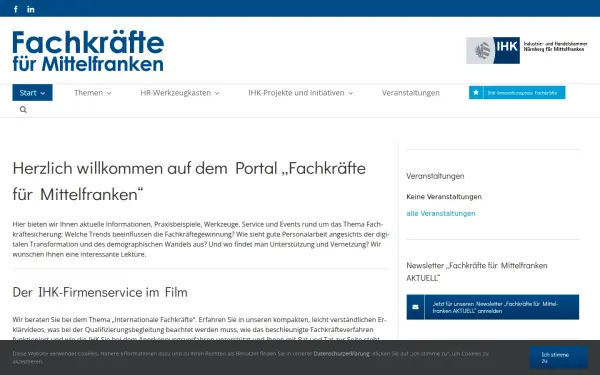Accept cookies with Ich stimme zu
The height and width of the screenshot is (375, 600).
click(559, 358)
